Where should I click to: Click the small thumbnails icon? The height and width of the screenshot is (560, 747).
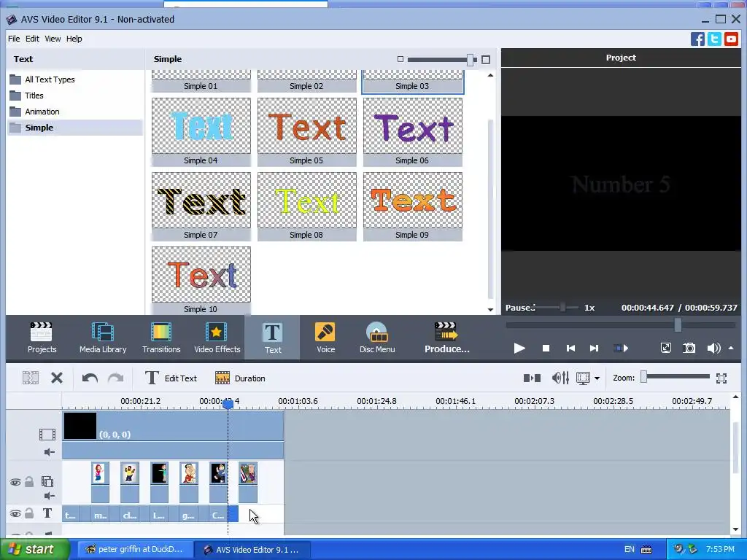pos(400,59)
